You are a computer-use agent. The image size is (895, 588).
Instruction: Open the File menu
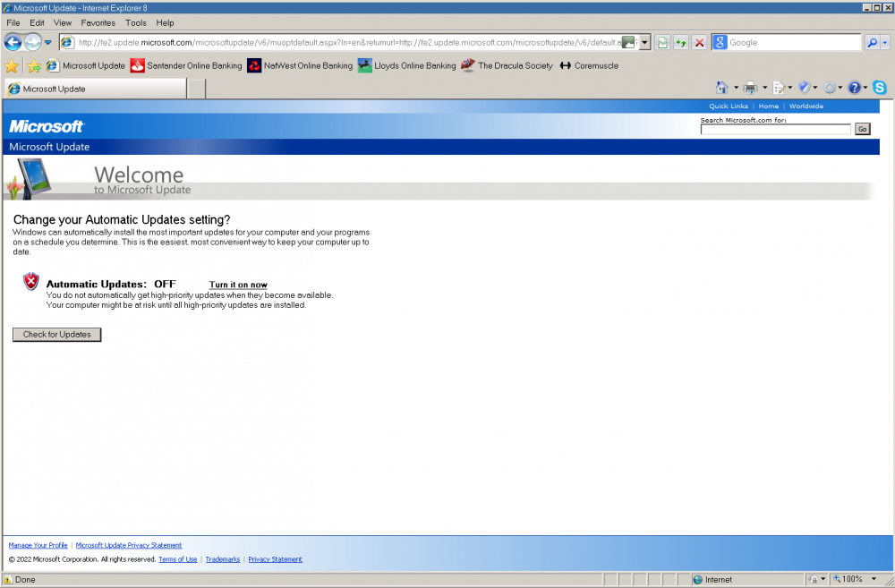tap(13, 23)
